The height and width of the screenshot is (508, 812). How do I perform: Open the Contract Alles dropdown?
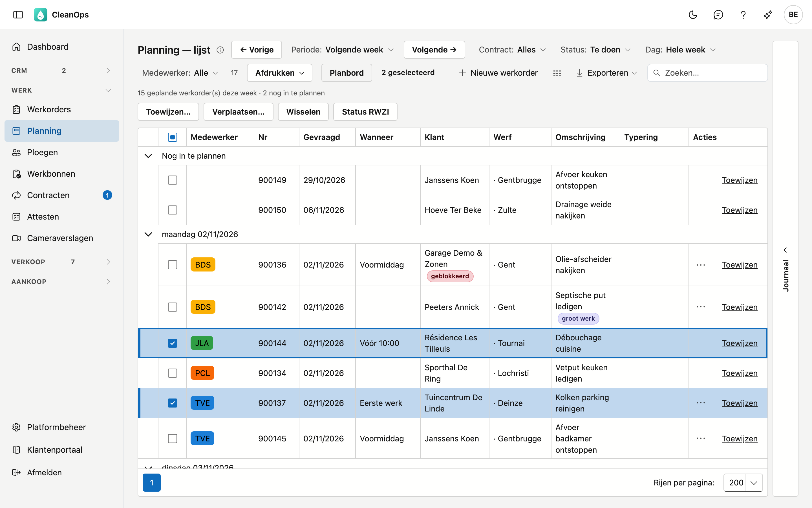pyautogui.click(x=512, y=50)
